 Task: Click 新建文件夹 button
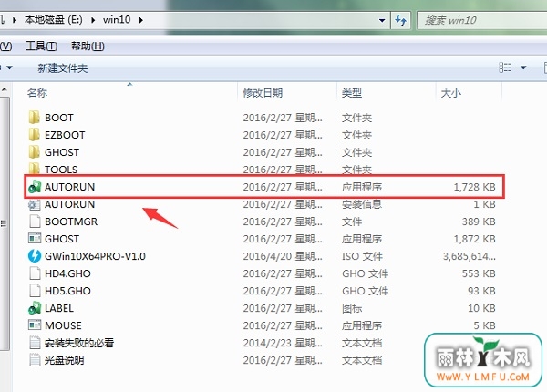coord(62,68)
